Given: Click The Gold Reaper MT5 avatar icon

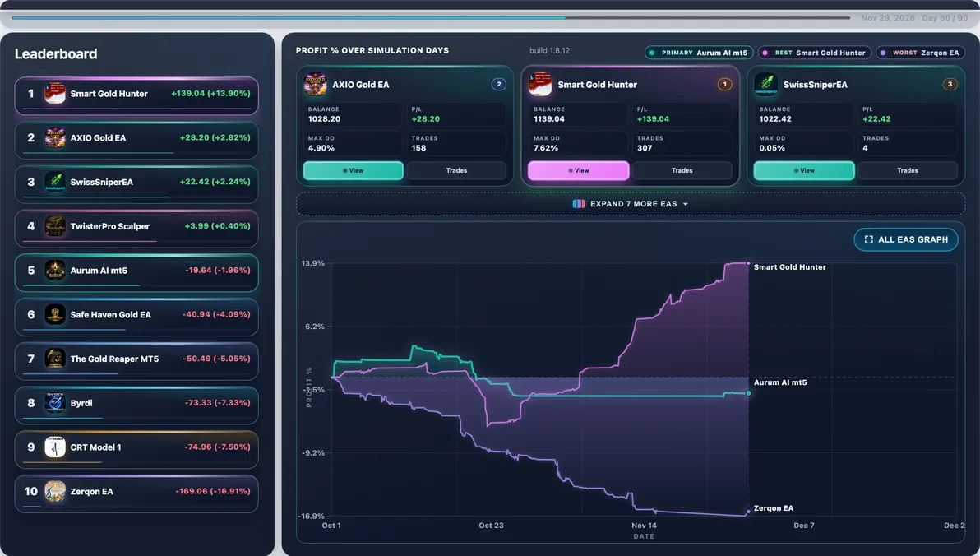Looking at the screenshot, I should pos(55,359).
